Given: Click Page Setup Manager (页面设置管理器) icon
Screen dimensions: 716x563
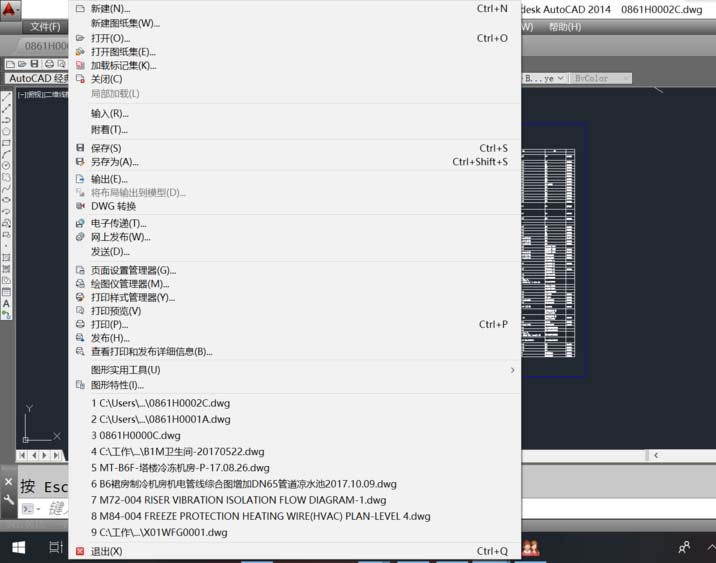Looking at the screenshot, I should pos(80,270).
